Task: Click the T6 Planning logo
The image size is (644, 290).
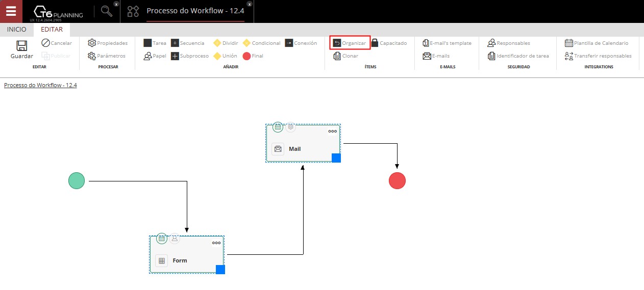Action: pos(58,12)
